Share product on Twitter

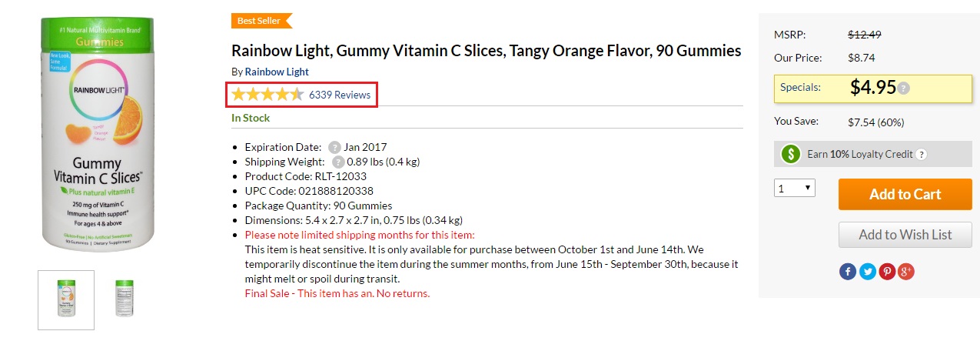coord(867,272)
